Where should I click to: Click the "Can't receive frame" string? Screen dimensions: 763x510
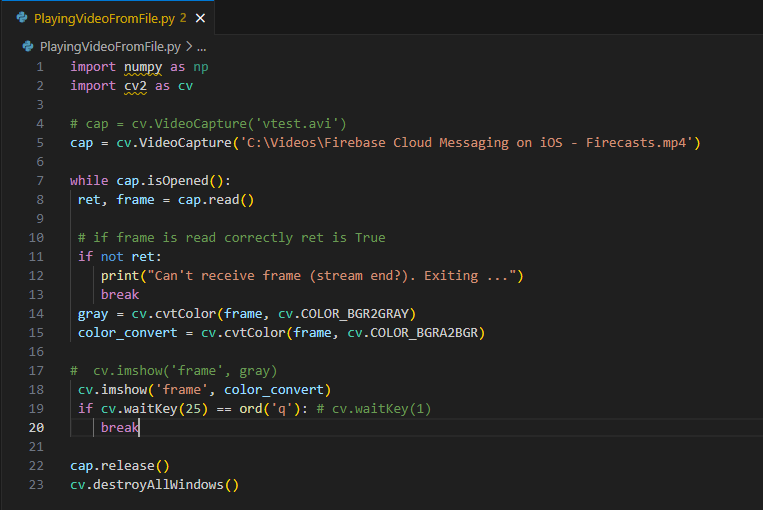point(331,276)
